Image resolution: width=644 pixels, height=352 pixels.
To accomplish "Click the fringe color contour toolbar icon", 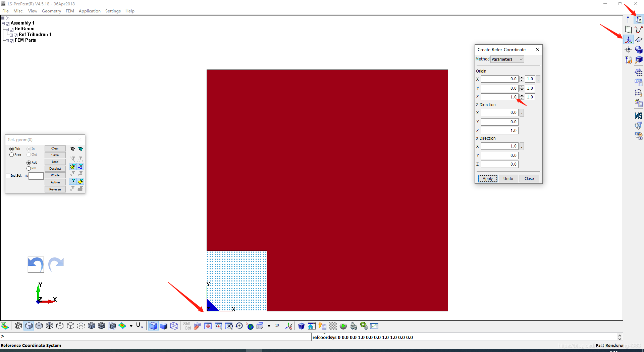I will 122,326.
